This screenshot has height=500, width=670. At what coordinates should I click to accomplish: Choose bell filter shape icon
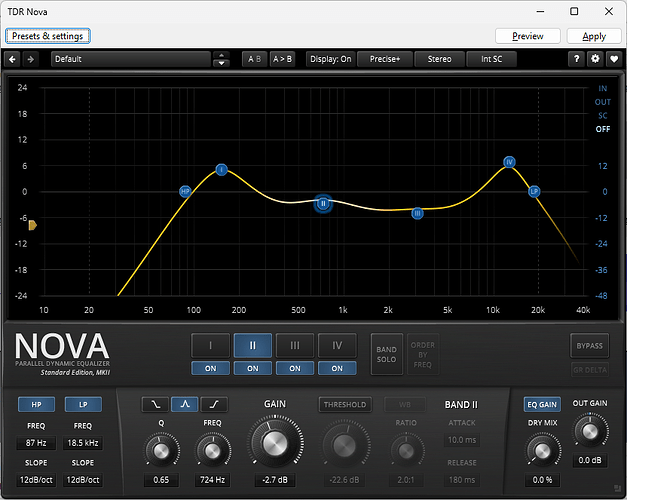pos(185,404)
